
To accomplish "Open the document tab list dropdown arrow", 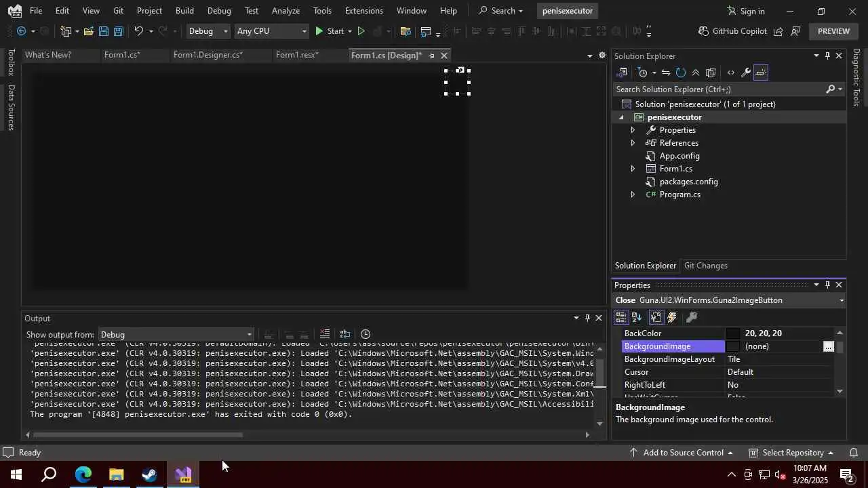I will (589, 56).
